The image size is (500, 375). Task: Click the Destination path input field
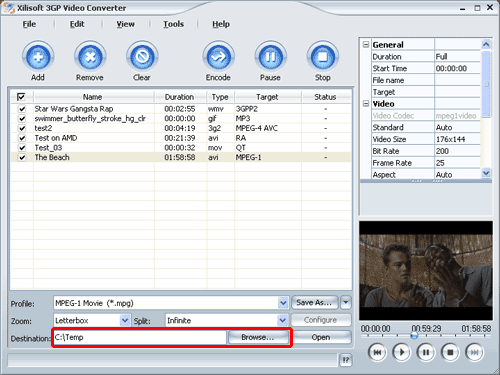click(140, 337)
